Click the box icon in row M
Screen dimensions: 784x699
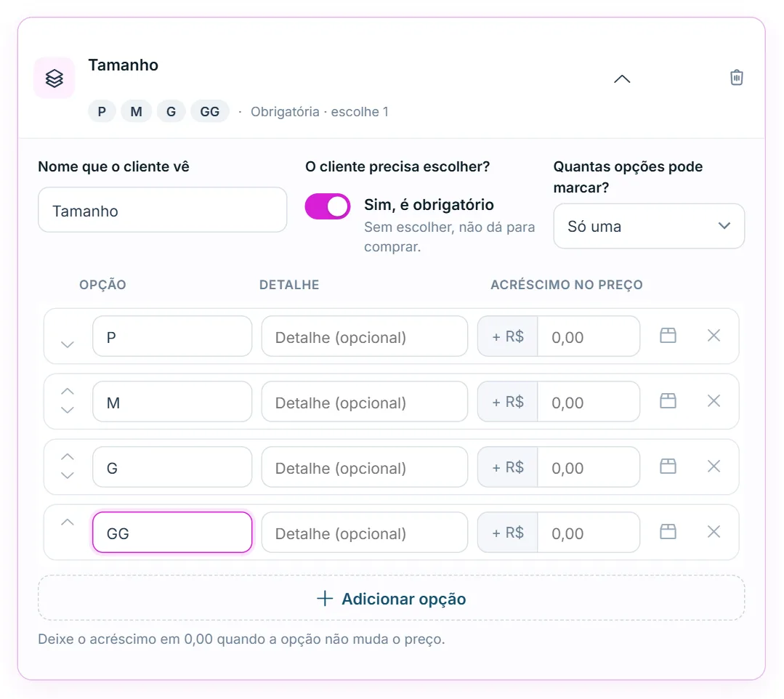(x=668, y=401)
